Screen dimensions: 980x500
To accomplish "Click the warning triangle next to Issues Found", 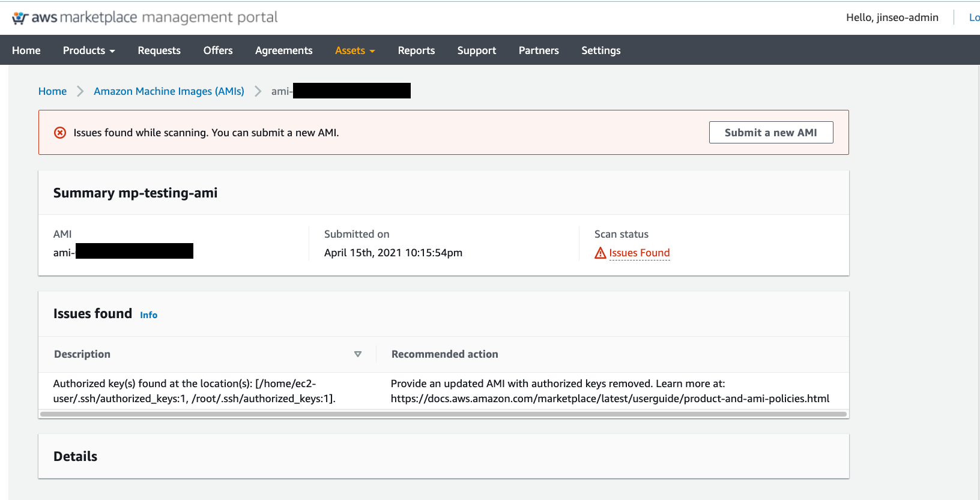I will click(x=600, y=253).
